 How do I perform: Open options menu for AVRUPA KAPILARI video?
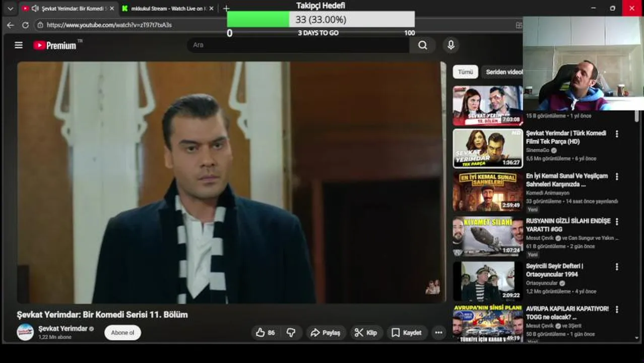tap(616, 310)
